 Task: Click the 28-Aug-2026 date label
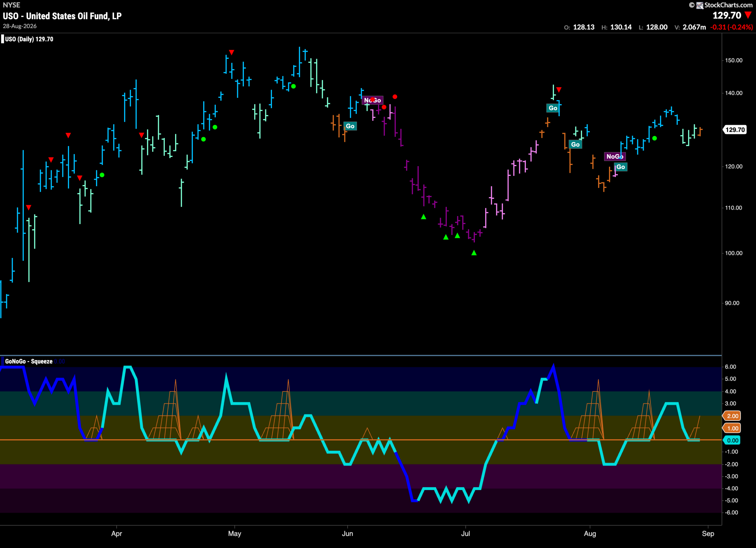(20, 26)
